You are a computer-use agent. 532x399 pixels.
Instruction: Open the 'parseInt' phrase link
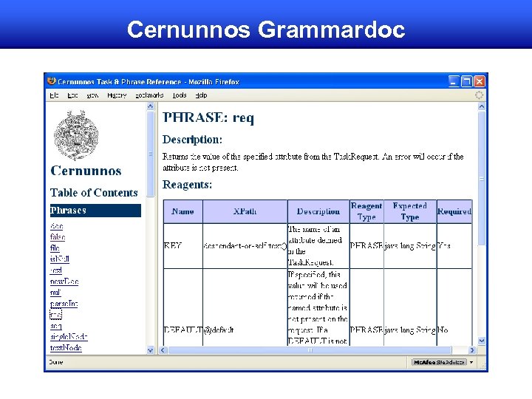click(x=64, y=304)
